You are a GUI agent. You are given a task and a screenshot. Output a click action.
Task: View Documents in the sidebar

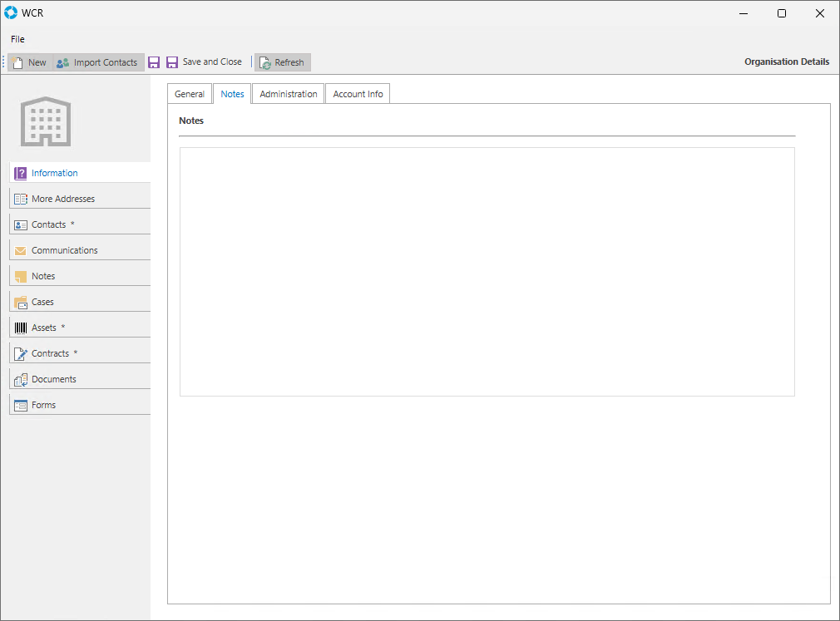coord(54,379)
